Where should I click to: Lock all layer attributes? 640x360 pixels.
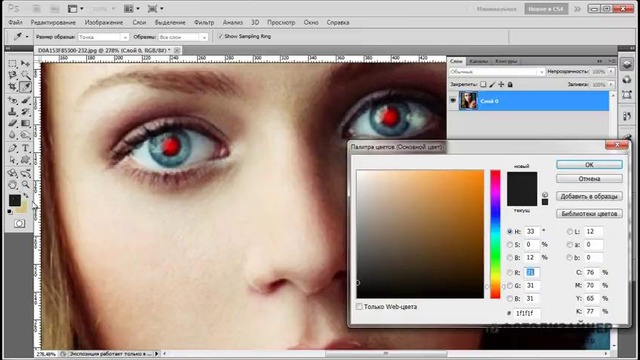[x=510, y=84]
